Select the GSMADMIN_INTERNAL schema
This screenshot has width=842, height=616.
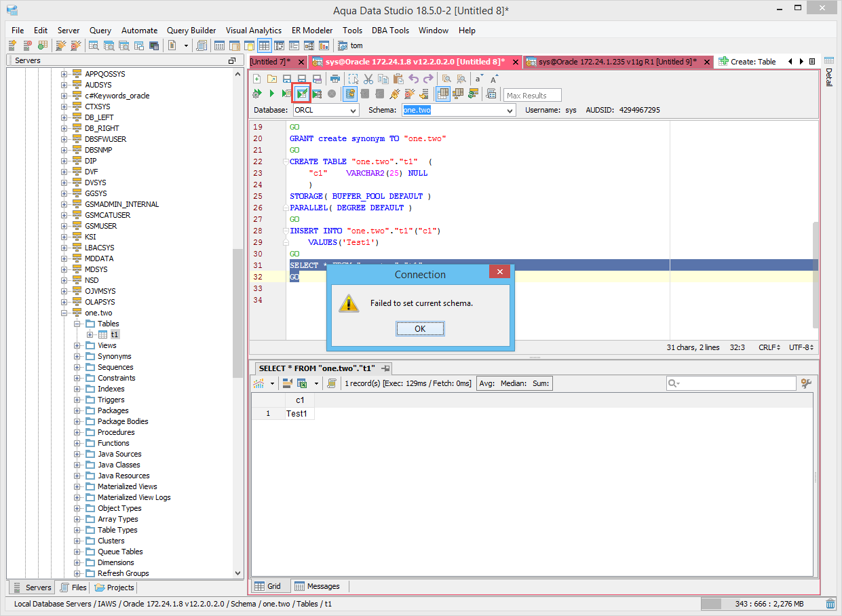click(121, 204)
